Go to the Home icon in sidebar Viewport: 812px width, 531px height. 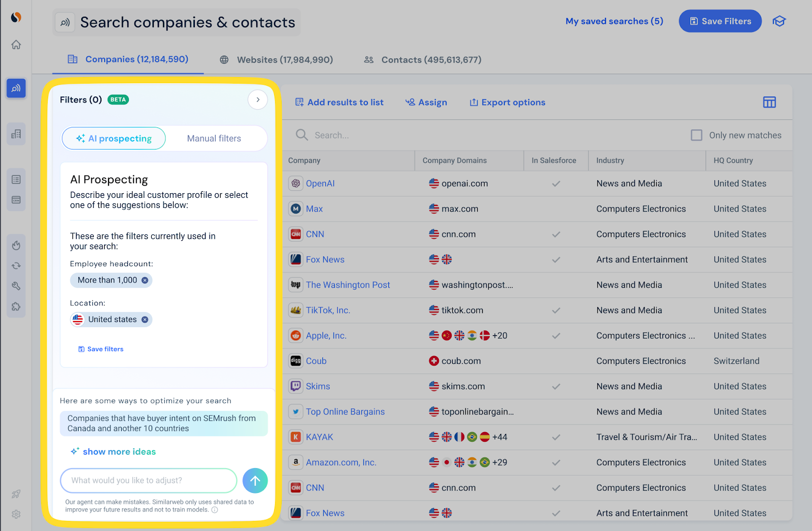pyautogui.click(x=16, y=45)
